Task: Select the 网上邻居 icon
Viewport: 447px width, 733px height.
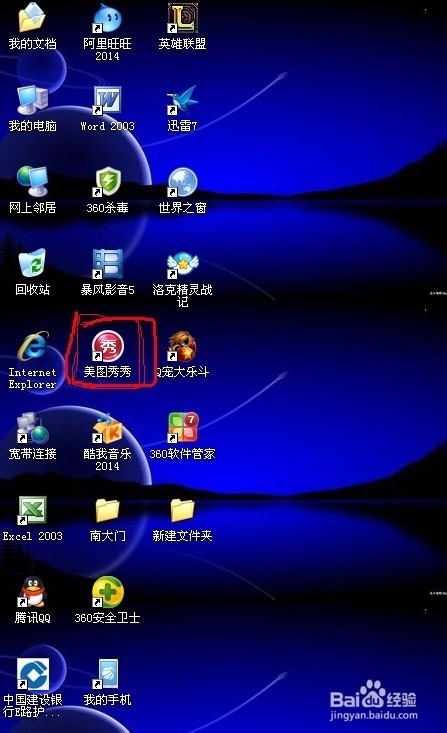Action: pos(32,182)
